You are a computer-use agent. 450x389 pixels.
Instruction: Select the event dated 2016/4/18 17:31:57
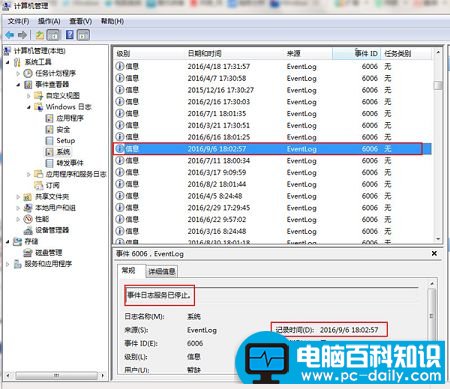tap(273, 66)
